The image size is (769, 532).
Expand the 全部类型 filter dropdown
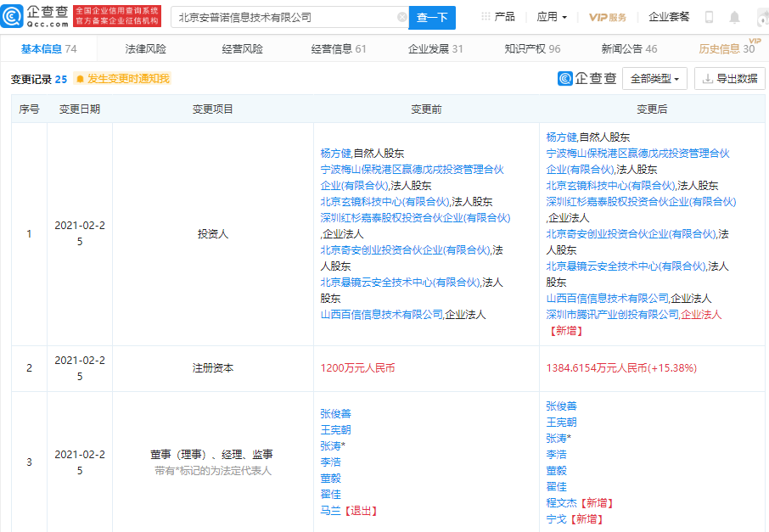tap(654, 78)
